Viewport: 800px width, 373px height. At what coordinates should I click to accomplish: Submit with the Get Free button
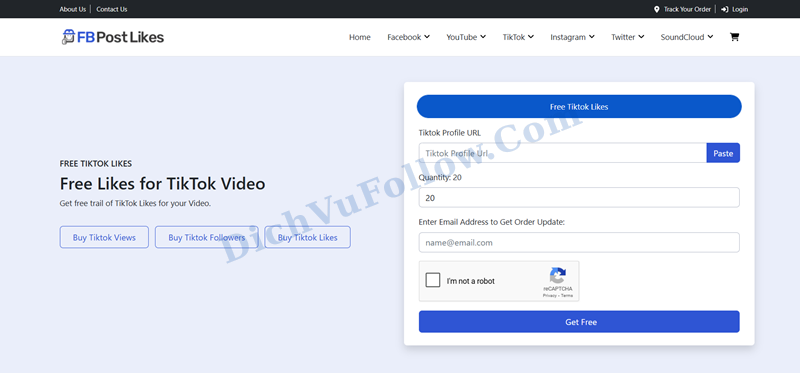coord(579,322)
